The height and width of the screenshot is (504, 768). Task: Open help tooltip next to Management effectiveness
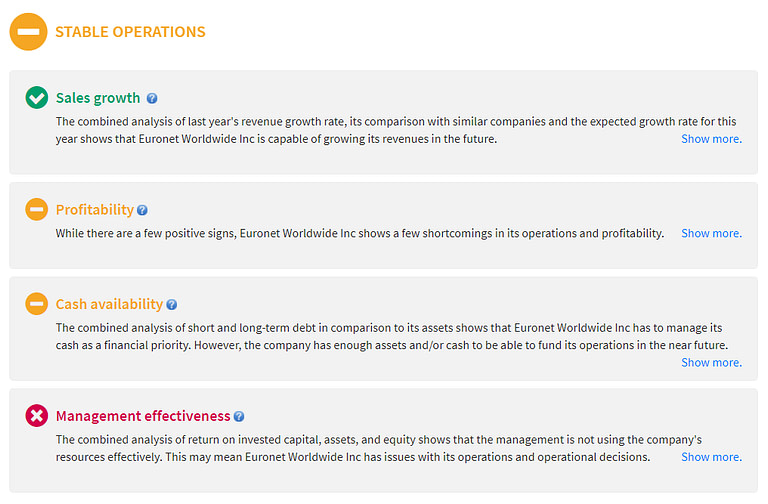click(x=239, y=416)
